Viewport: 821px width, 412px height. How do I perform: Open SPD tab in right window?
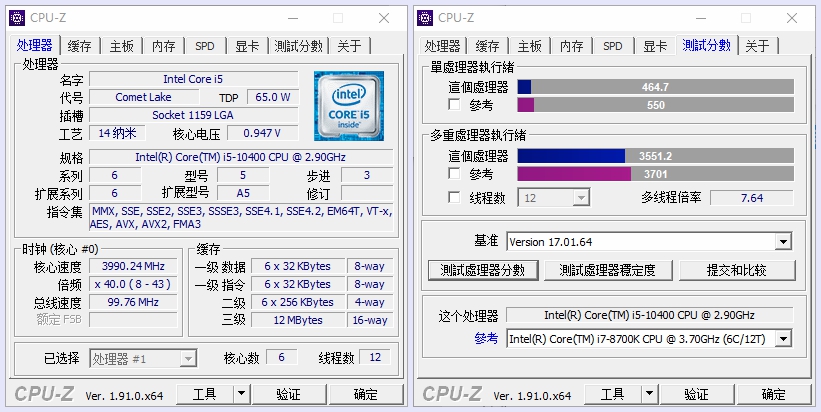613,46
